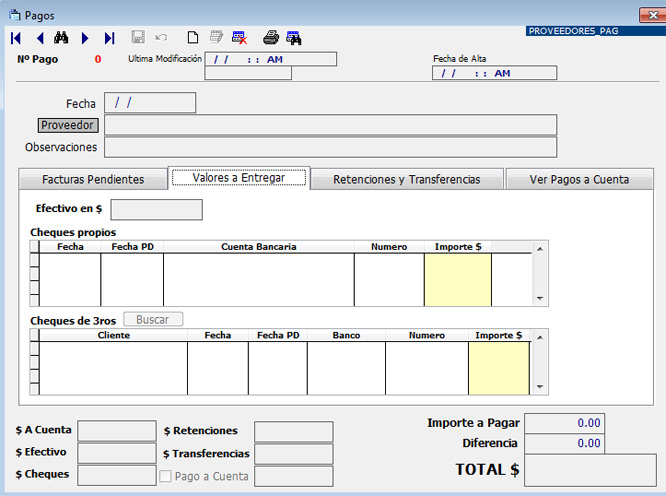Open Retenciones y Transferencias tab
This screenshot has height=496, width=666.
coord(406,180)
